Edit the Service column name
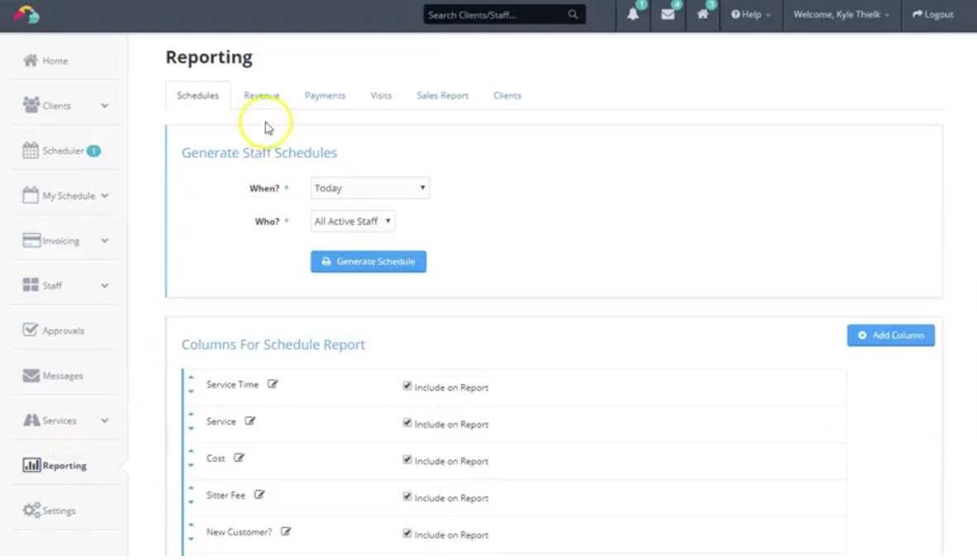The height and width of the screenshot is (560, 977). (250, 420)
